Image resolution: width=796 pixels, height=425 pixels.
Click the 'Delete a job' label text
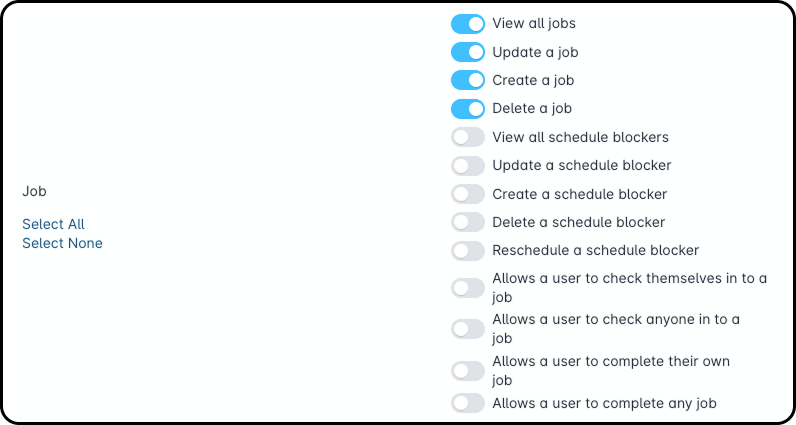(531, 108)
